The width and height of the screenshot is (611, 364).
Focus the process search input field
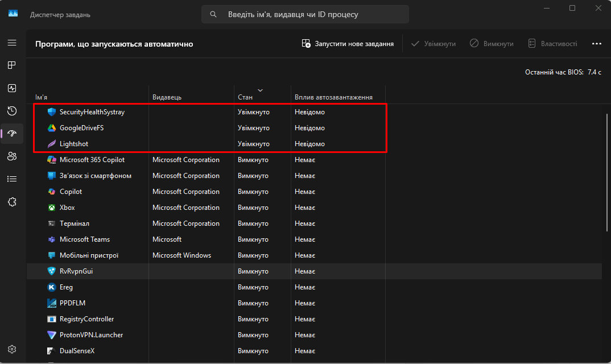tap(305, 14)
